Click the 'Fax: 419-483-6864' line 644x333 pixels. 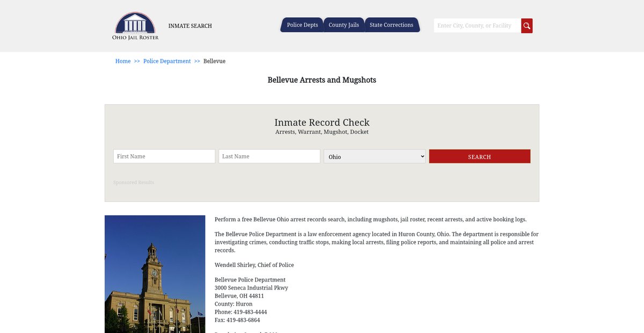(237, 320)
